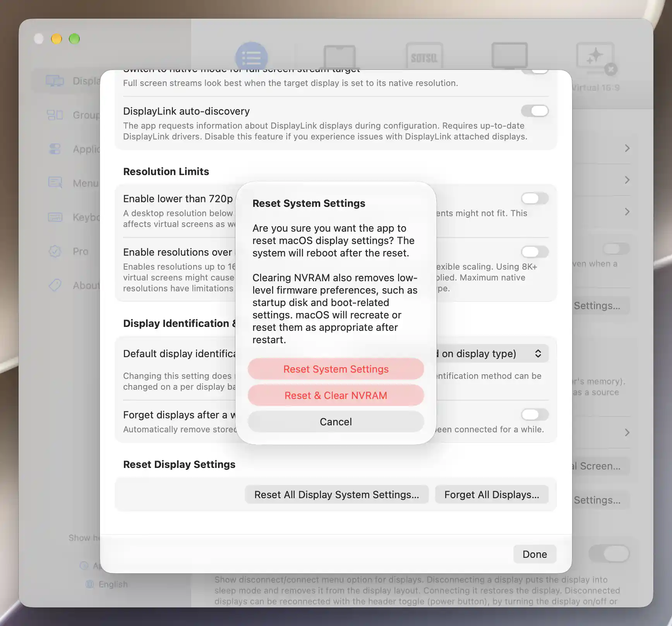672x626 pixels.
Task: Confirm Reset System Settings in the alert
Action: (x=336, y=369)
